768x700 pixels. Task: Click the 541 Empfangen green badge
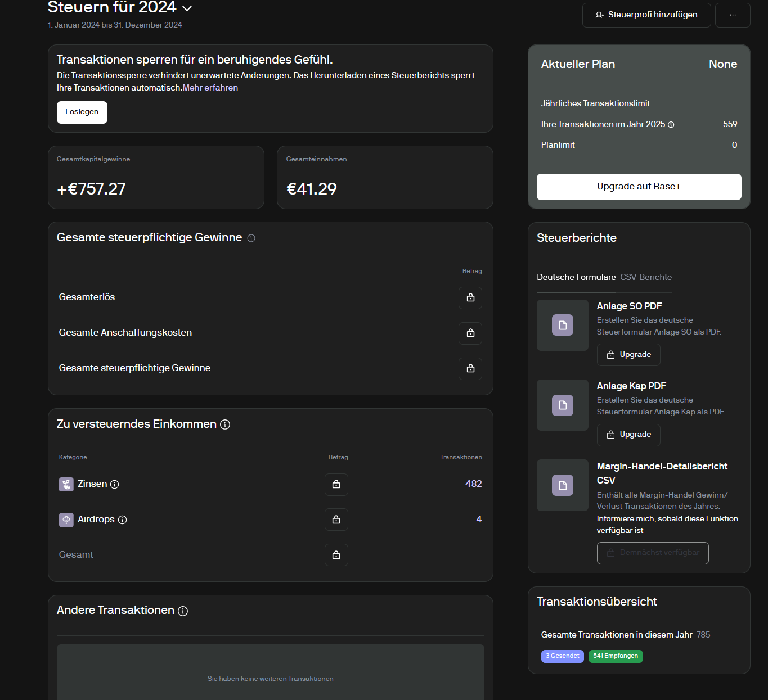pyautogui.click(x=616, y=656)
